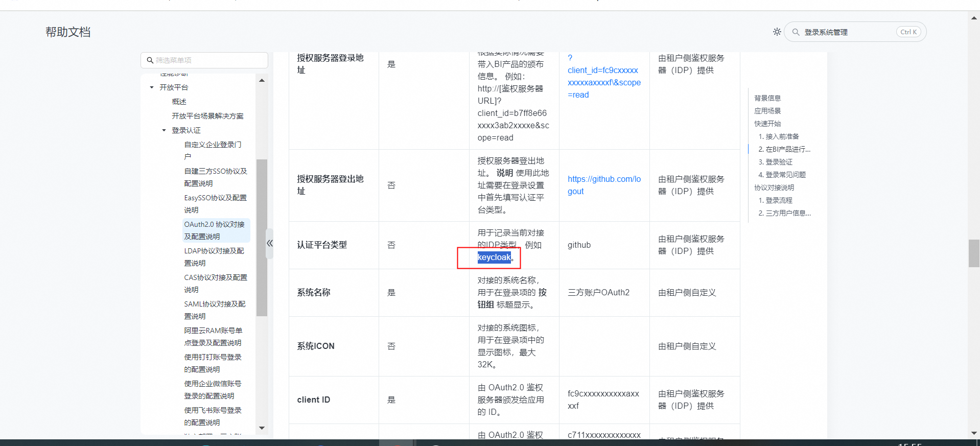This screenshot has height=446, width=980.
Task: Click the search icon in the menu filter box
Action: coord(150,60)
